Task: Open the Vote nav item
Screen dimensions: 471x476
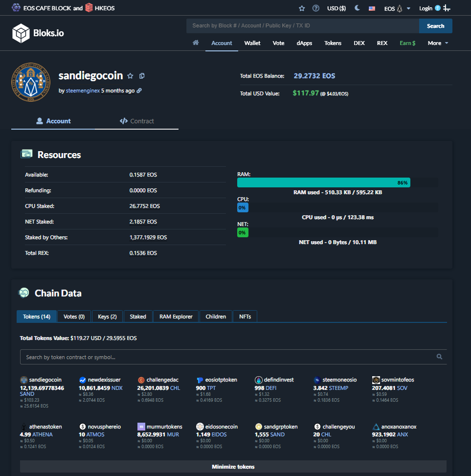Action: point(278,43)
